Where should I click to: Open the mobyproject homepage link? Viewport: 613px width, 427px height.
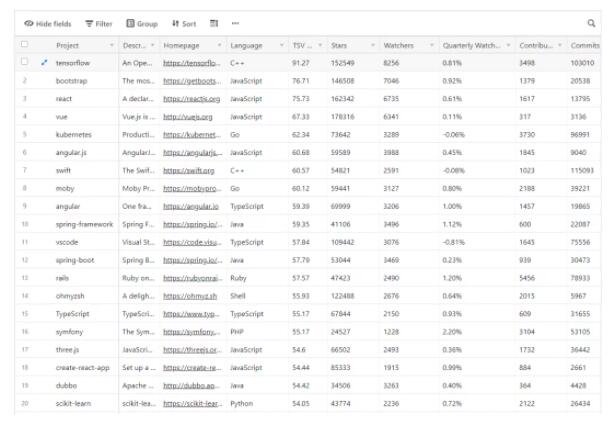coord(192,189)
